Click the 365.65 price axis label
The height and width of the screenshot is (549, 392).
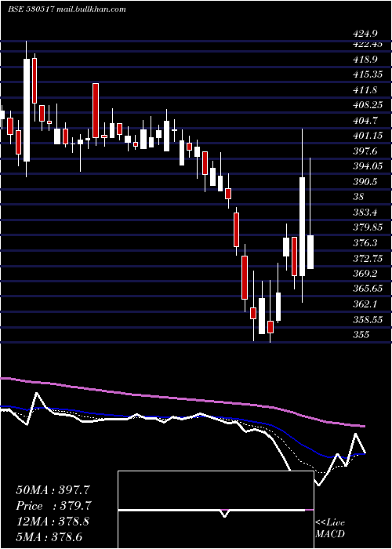click(368, 288)
